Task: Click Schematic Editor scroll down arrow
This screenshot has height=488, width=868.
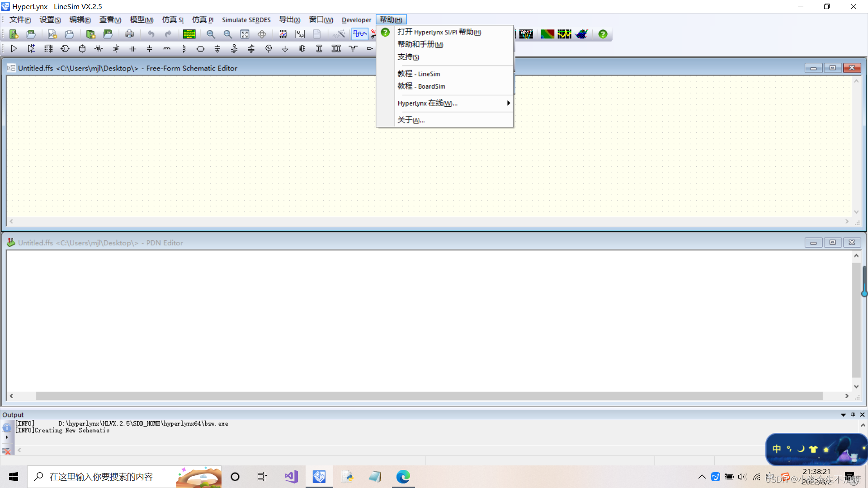Action: coord(856,212)
